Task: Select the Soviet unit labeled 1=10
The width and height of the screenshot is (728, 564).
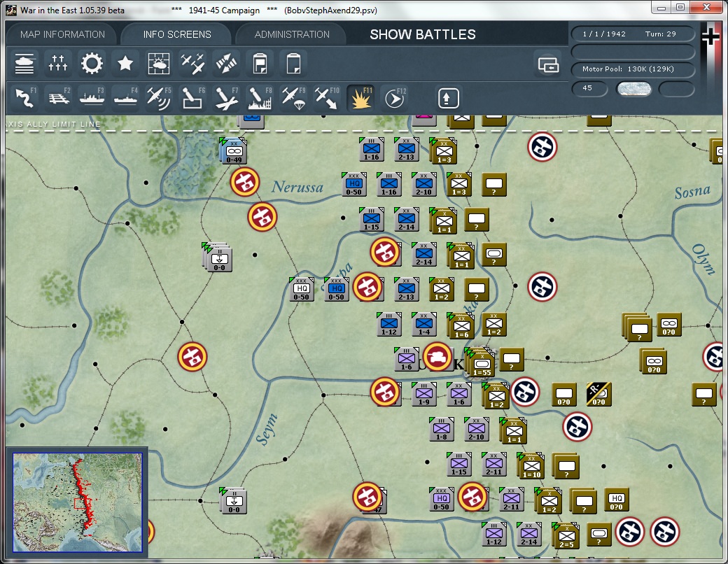Action: coord(531,465)
